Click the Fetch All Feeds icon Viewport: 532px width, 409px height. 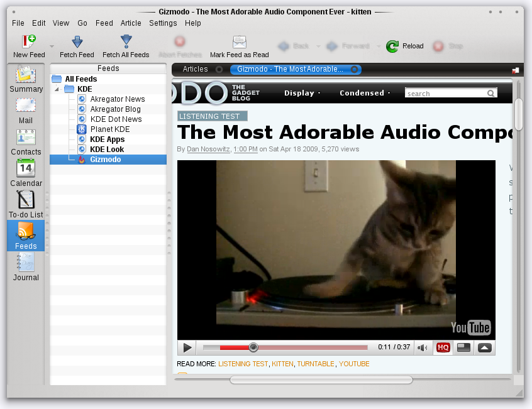pyautogui.click(x=126, y=41)
